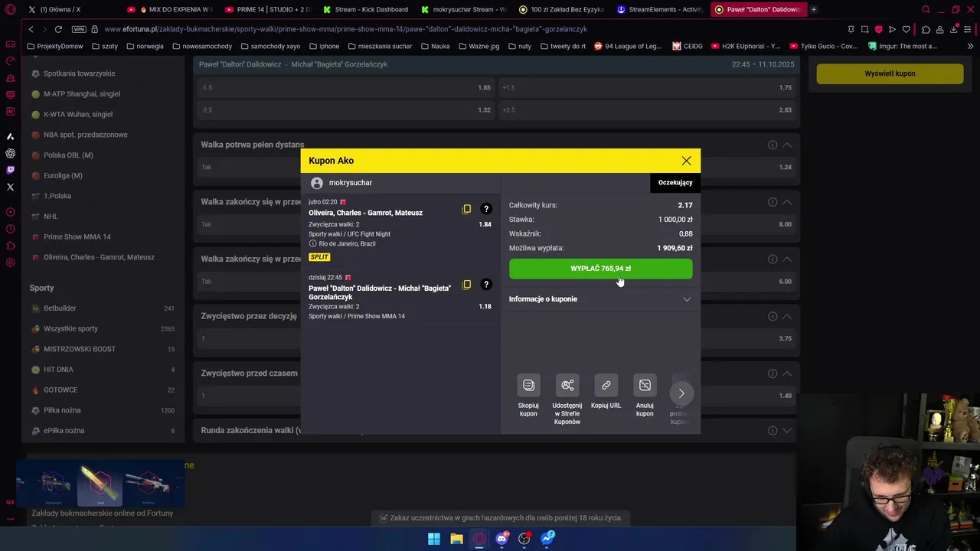Click the Kopiuj URL link icon

point(606,385)
